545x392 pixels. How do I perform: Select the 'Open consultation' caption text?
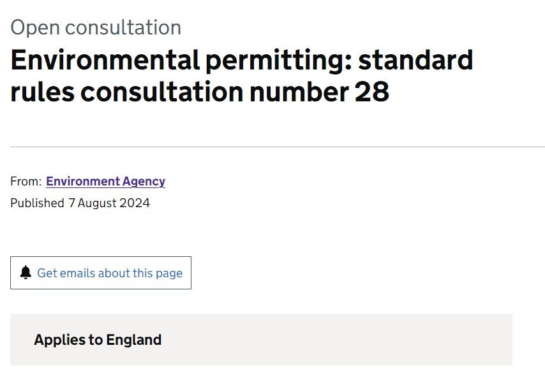tap(96, 27)
